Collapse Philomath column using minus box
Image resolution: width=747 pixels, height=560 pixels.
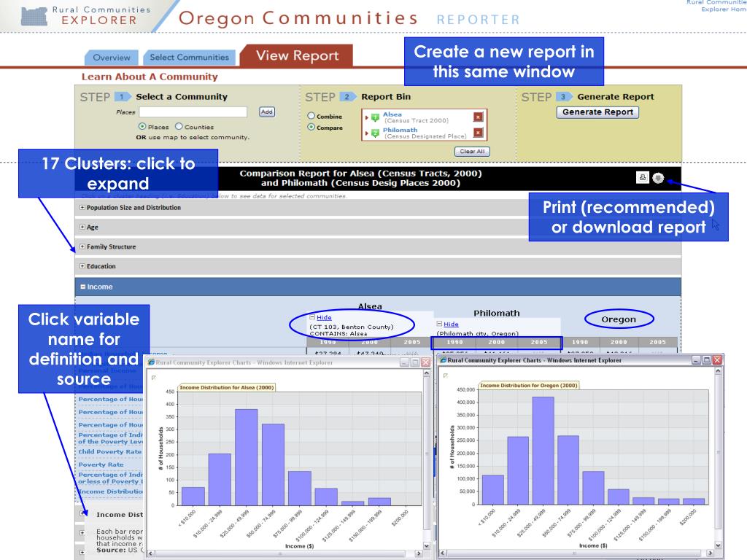(440, 324)
